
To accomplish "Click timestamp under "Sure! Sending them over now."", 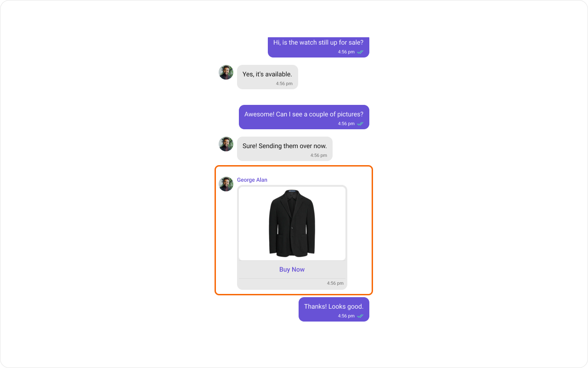I will point(319,155).
